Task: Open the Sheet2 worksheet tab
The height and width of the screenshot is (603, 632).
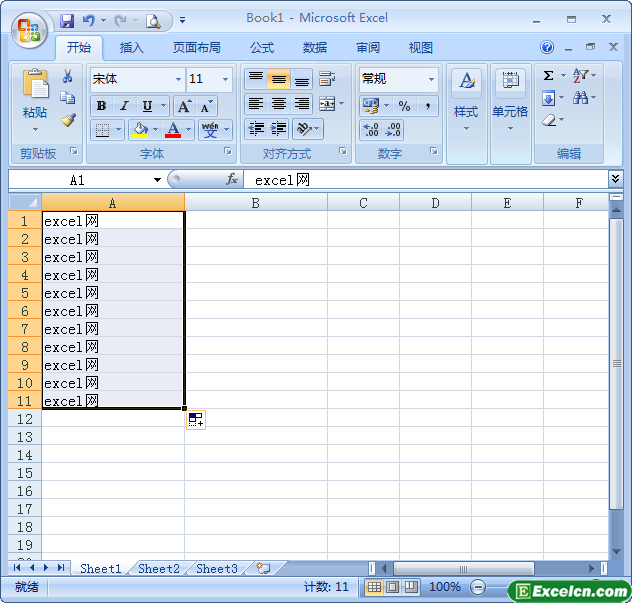Action: tap(158, 568)
